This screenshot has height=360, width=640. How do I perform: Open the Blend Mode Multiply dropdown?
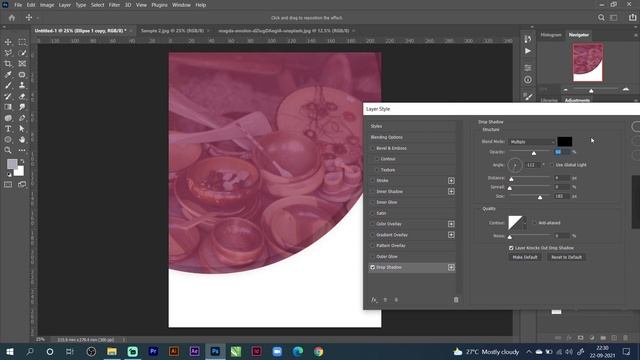point(532,142)
